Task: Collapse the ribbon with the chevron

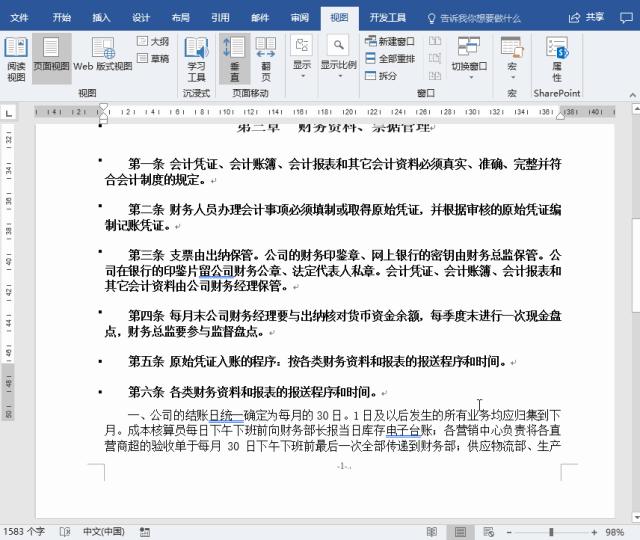Action: coord(633,95)
